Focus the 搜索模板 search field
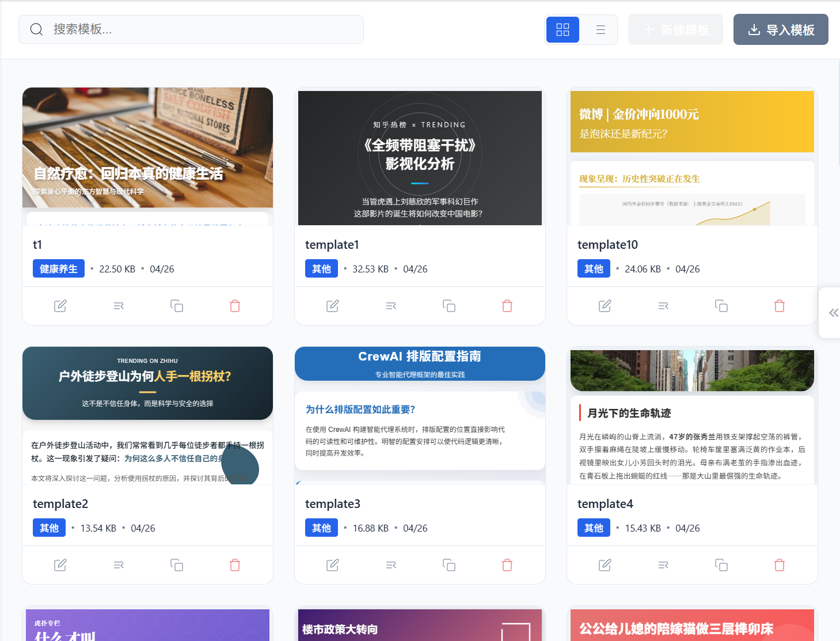The image size is (840, 641). 191,29
